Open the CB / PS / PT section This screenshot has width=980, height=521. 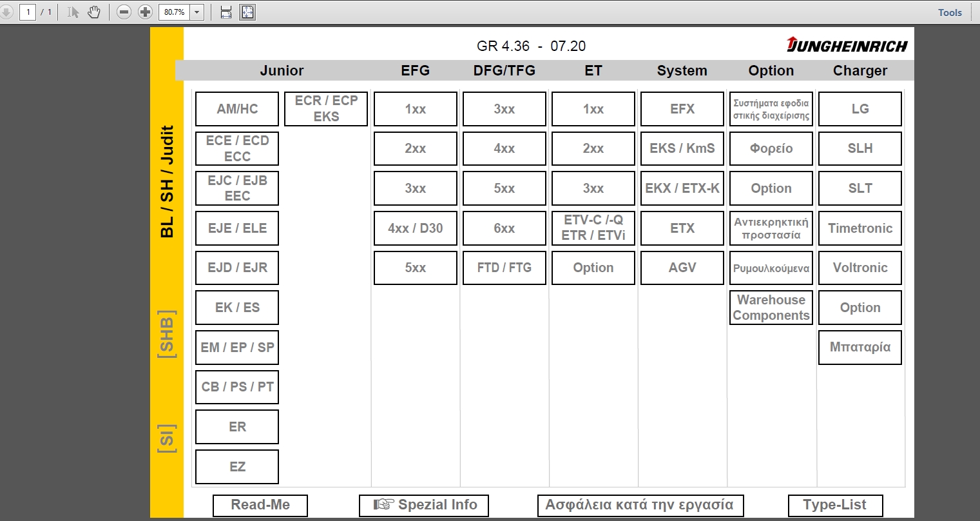pyautogui.click(x=237, y=387)
